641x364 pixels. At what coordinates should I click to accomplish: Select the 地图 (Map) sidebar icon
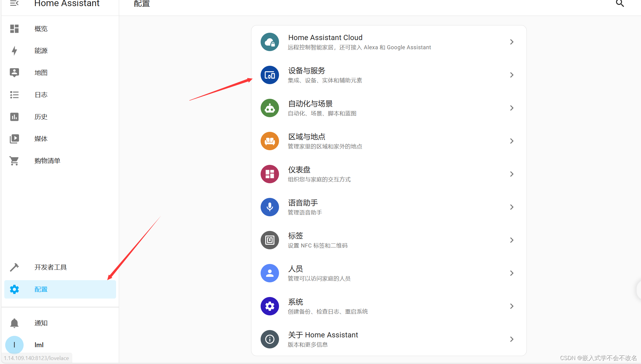[x=14, y=72]
